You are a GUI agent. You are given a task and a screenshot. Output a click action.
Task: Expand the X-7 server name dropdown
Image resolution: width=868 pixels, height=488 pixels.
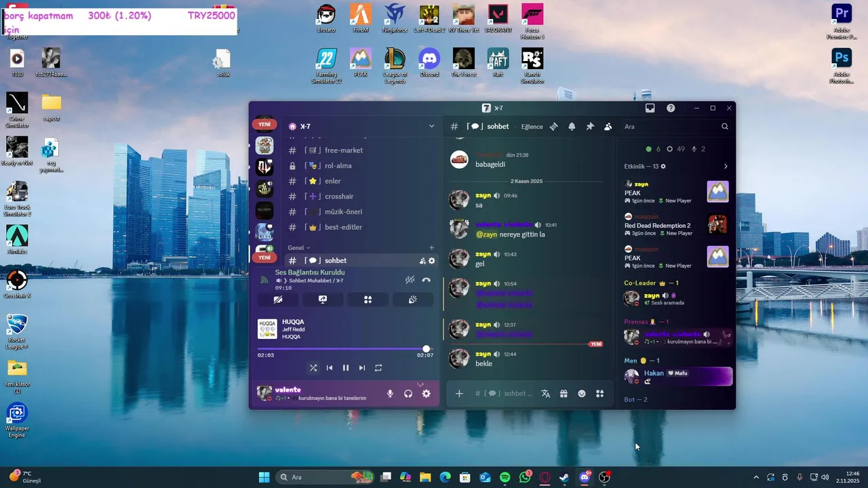431,126
